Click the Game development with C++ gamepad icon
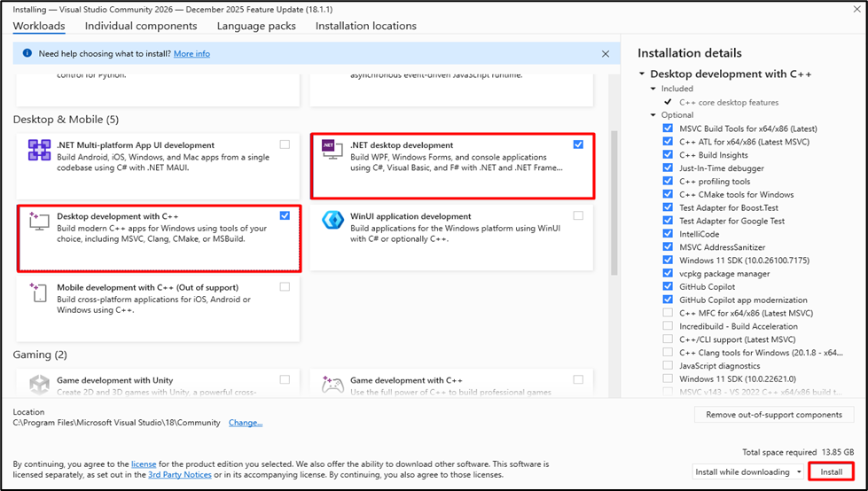Screen dimensions: 868x491 click(x=332, y=385)
